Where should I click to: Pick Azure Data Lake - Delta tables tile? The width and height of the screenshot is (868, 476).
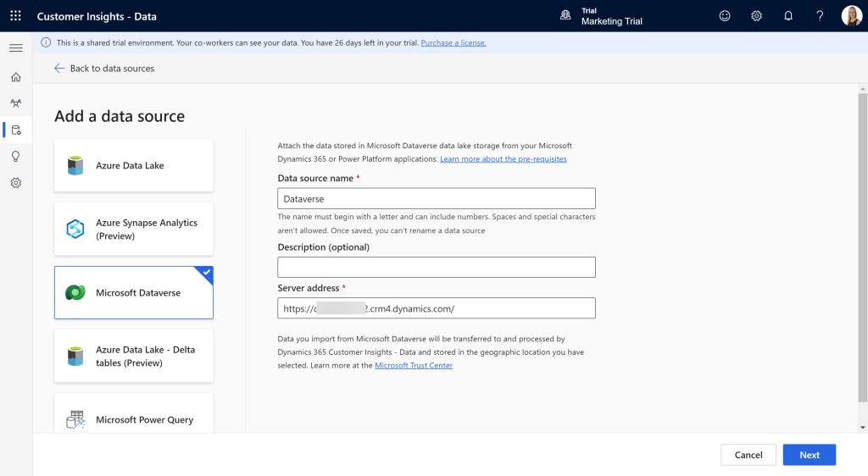click(134, 357)
